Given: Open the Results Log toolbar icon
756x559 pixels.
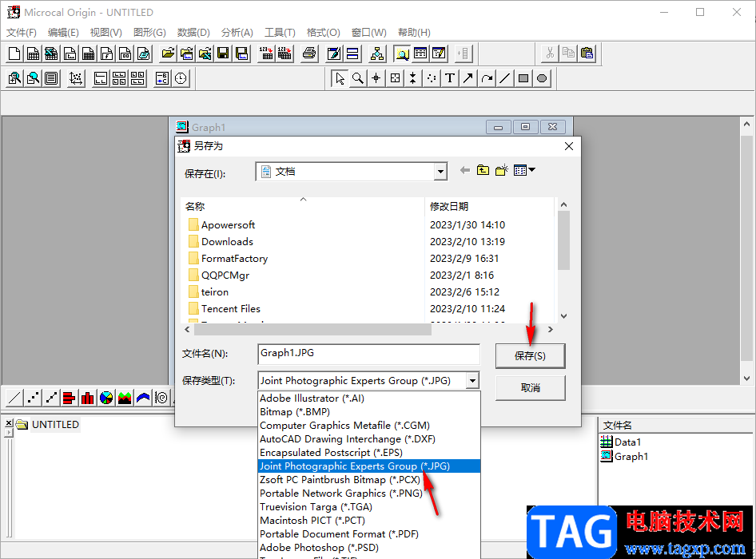Looking at the screenshot, I should (420, 54).
